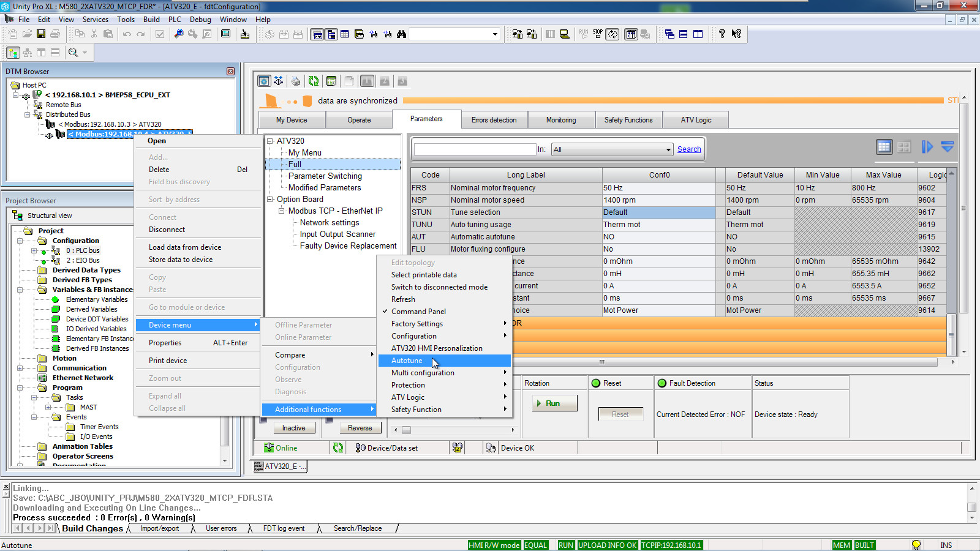Click the STUN Conf0 'Default' cell
Screen dimensions: 980x551
659,212
